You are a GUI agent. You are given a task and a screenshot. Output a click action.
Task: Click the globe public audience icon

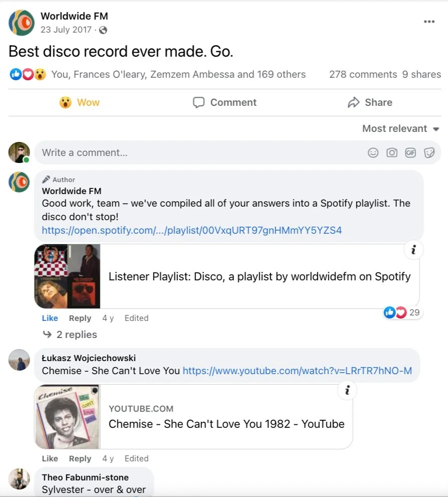point(103,30)
